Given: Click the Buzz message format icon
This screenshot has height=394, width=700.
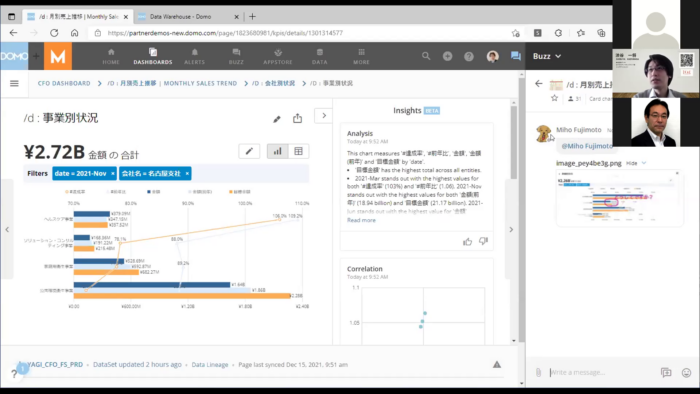Looking at the screenshot, I should click(666, 373).
